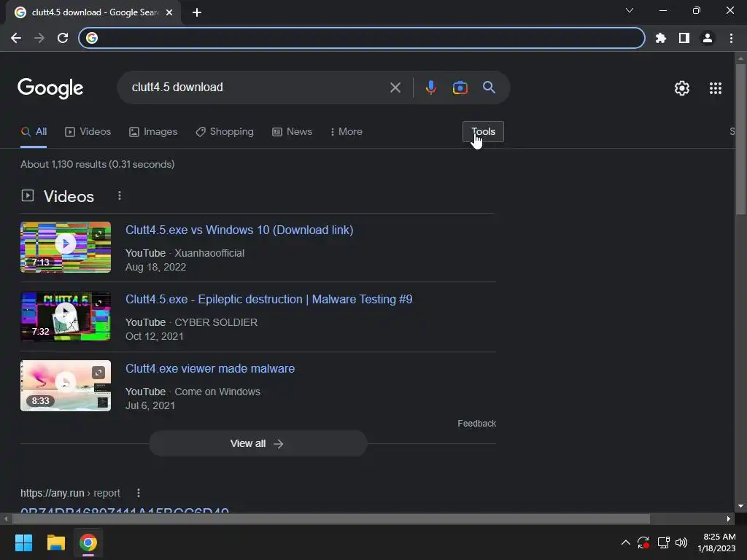The image size is (747, 560).
Task: Switch to the News tab
Action: [292, 132]
